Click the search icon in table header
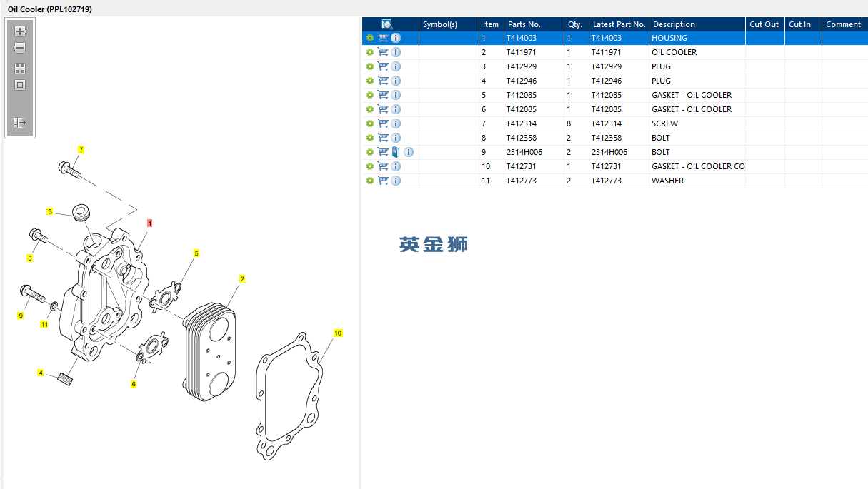This screenshot has width=868, height=489. (386, 24)
